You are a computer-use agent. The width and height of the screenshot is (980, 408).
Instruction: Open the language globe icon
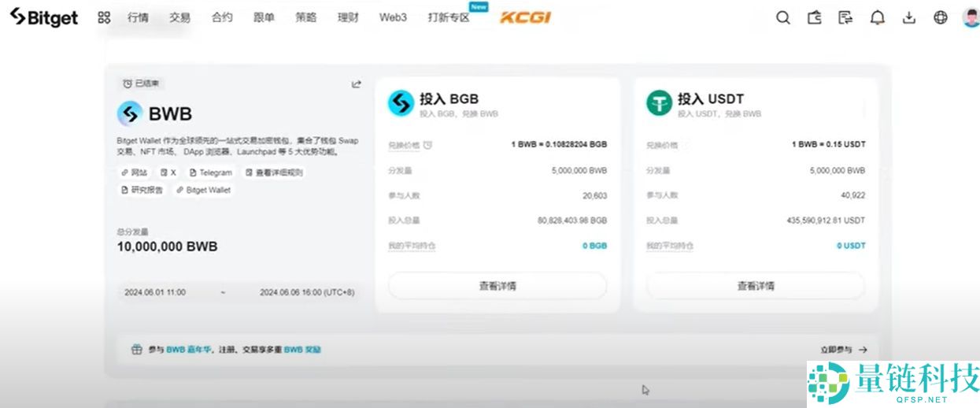click(x=941, y=17)
